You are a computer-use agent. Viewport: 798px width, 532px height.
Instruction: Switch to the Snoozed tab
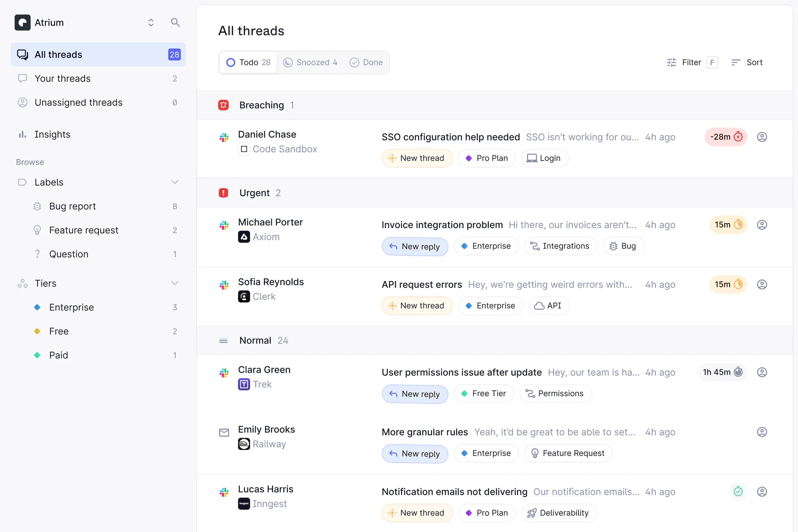tap(310, 62)
